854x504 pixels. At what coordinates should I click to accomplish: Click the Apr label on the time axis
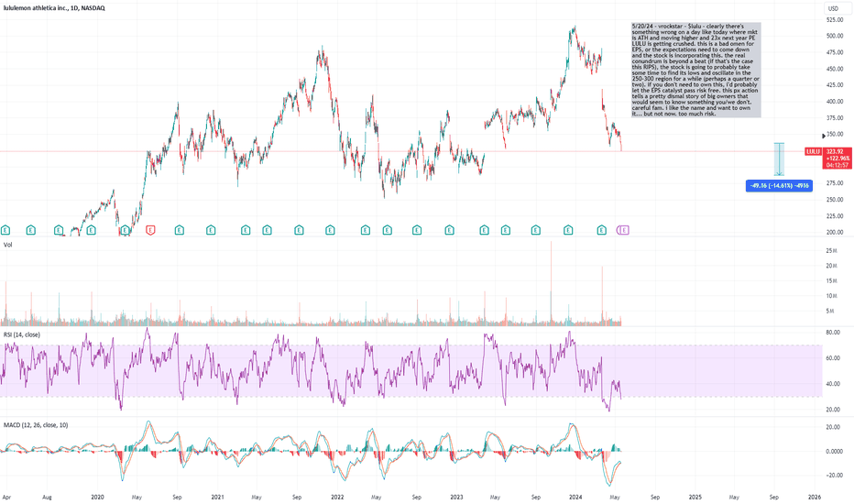(6, 497)
